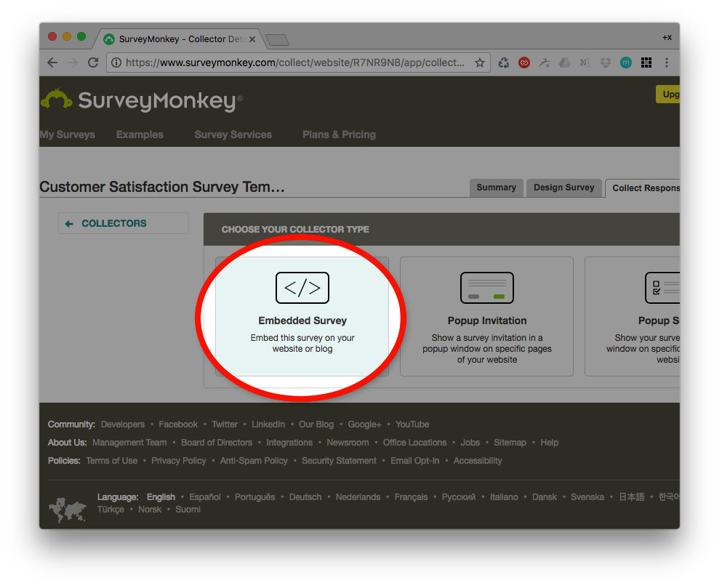Open the Newsroom footer link
This screenshot has width=722, height=588.
(x=348, y=443)
